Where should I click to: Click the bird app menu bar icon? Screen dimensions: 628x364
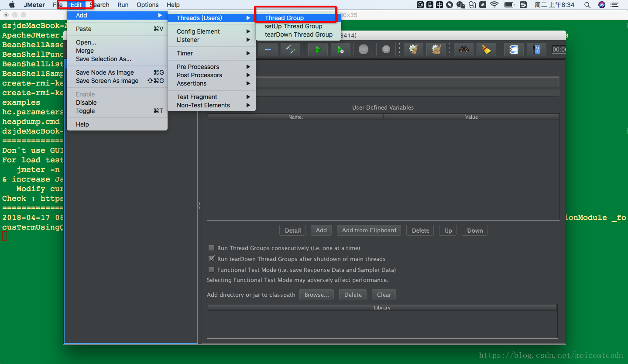(x=449, y=5)
